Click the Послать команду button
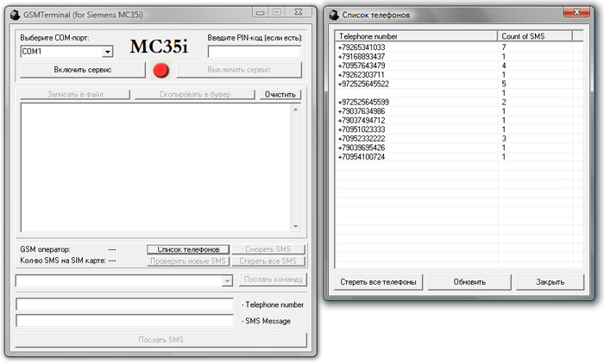 pos(273,279)
